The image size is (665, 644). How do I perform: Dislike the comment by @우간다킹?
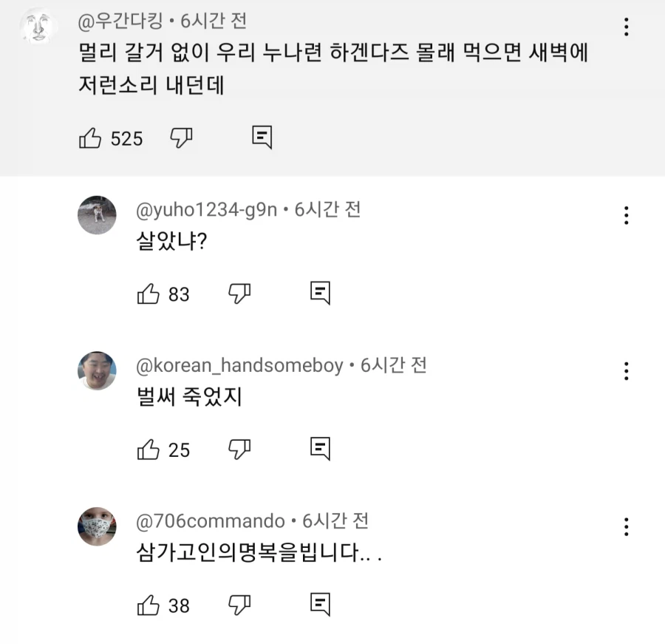181,137
